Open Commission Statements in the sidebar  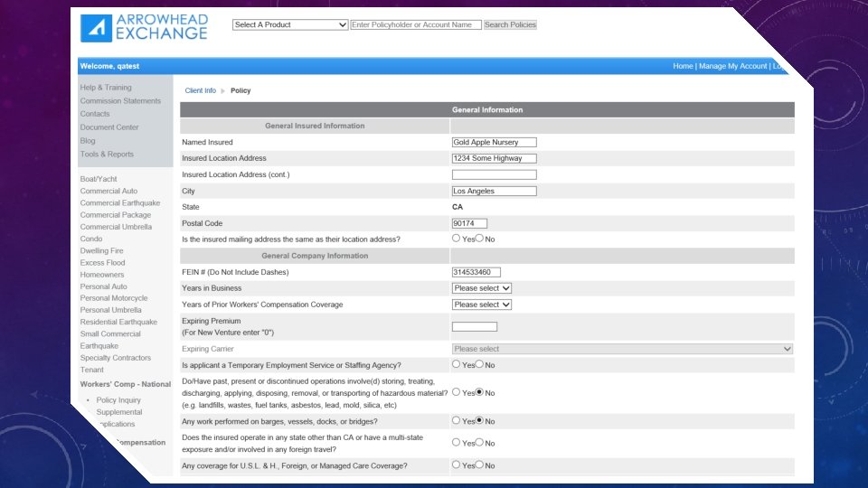(120, 100)
